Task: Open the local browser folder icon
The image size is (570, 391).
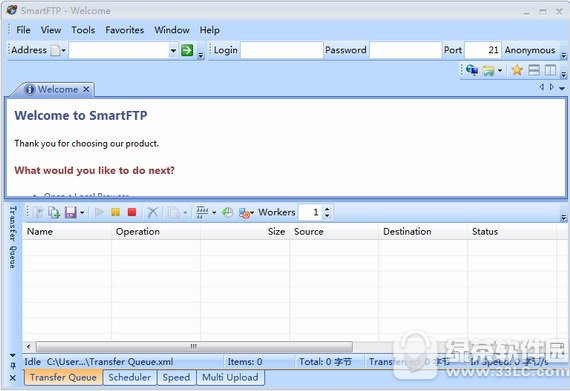Action: pyautogui.click(x=488, y=70)
